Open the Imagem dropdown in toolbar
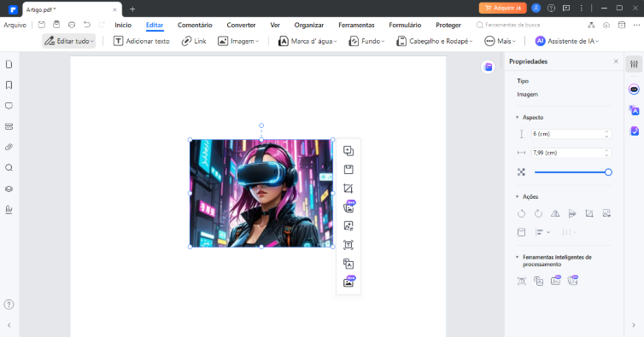Viewport: 644px width, 337px height. [238, 41]
